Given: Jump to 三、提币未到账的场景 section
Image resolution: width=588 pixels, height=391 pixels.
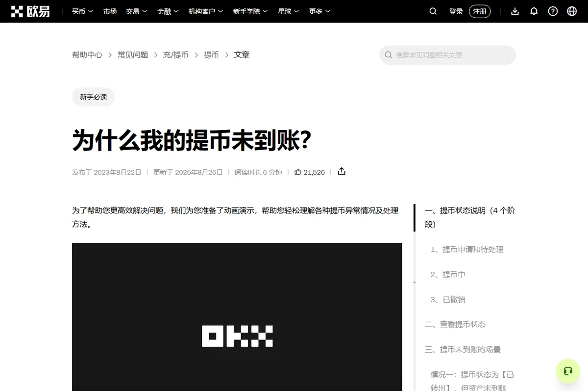Looking at the screenshot, I should coord(463,350).
